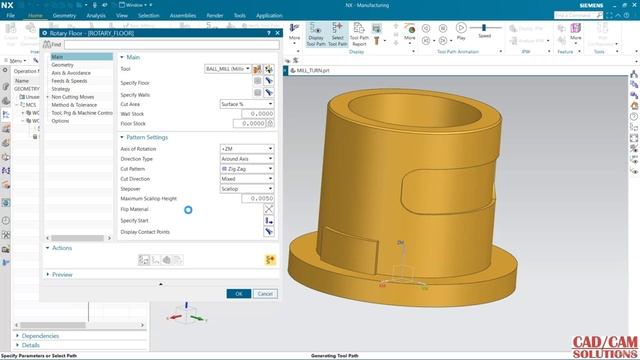Click the Find input field in dialog
The image size is (640, 360).
tap(171, 44)
